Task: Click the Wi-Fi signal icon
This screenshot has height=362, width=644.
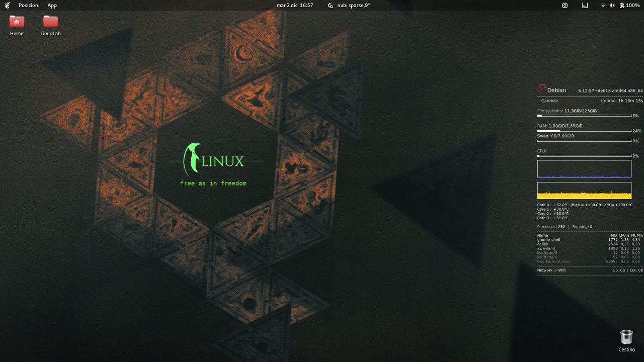Action: tap(603, 5)
